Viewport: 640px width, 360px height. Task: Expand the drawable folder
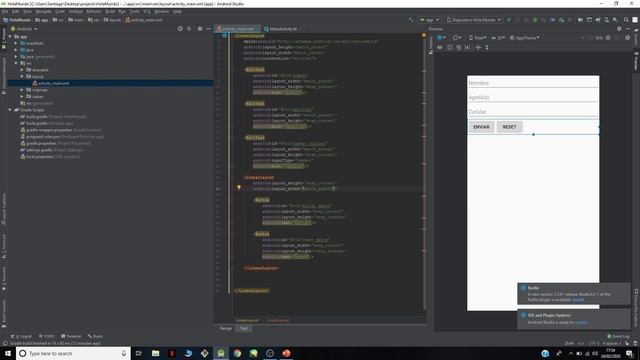point(22,70)
